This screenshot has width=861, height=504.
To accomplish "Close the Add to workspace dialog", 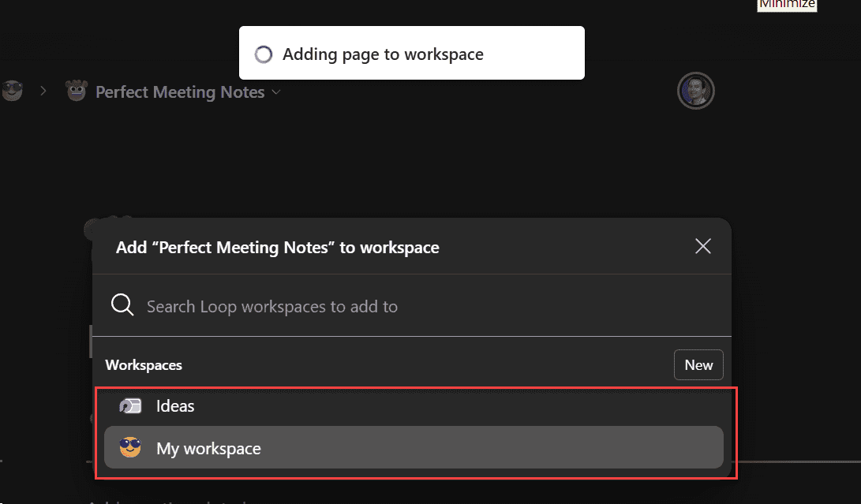I will click(x=703, y=247).
